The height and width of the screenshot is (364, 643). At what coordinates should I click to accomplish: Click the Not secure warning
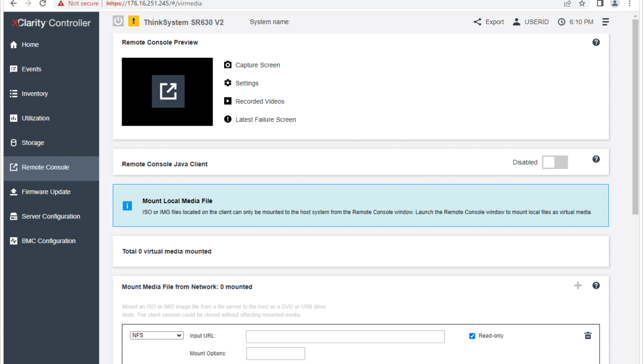click(x=79, y=3)
